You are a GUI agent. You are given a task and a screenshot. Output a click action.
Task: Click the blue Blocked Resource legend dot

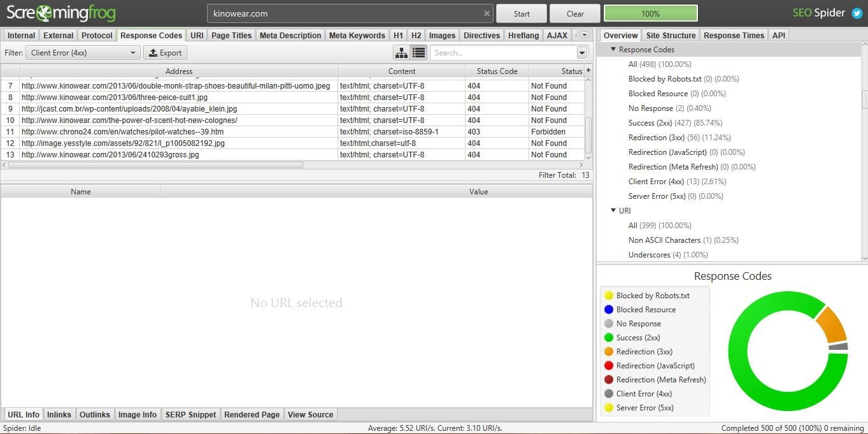608,310
